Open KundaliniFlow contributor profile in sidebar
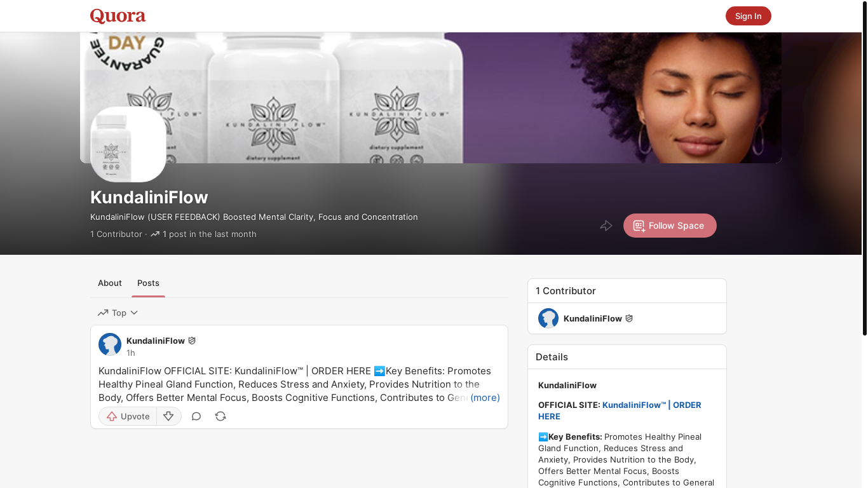The width and height of the screenshot is (868, 488). coord(593,318)
